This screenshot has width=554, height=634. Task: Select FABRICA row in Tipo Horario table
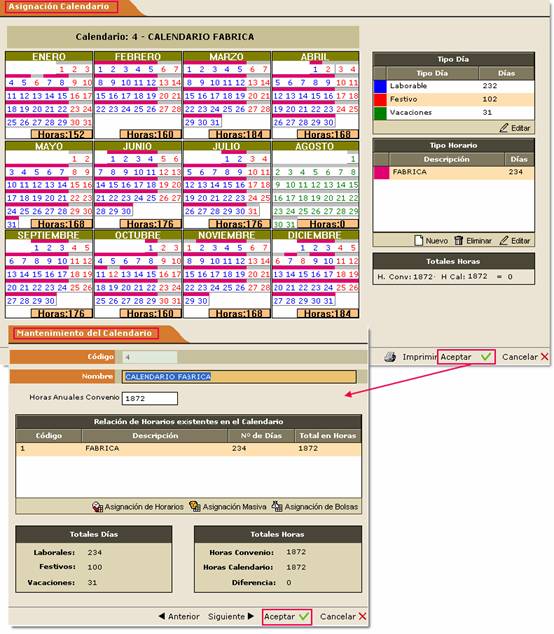(454, 172)
